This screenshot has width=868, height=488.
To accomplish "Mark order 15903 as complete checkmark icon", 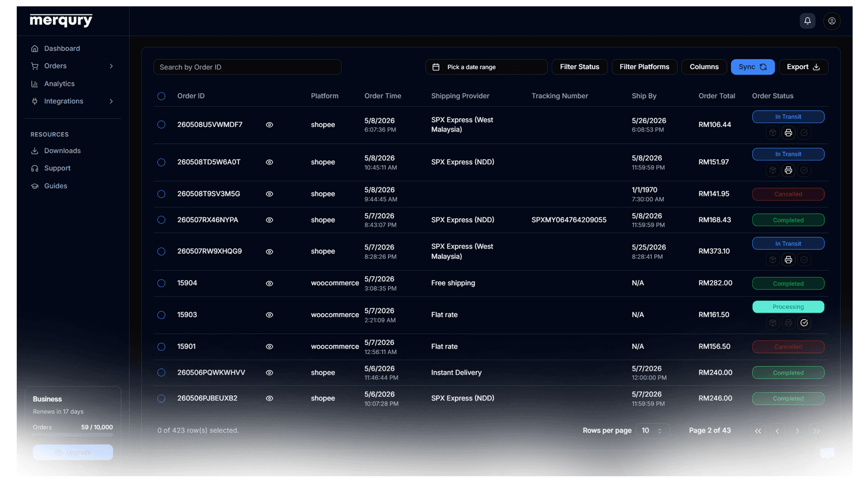I will click(804, 323).
